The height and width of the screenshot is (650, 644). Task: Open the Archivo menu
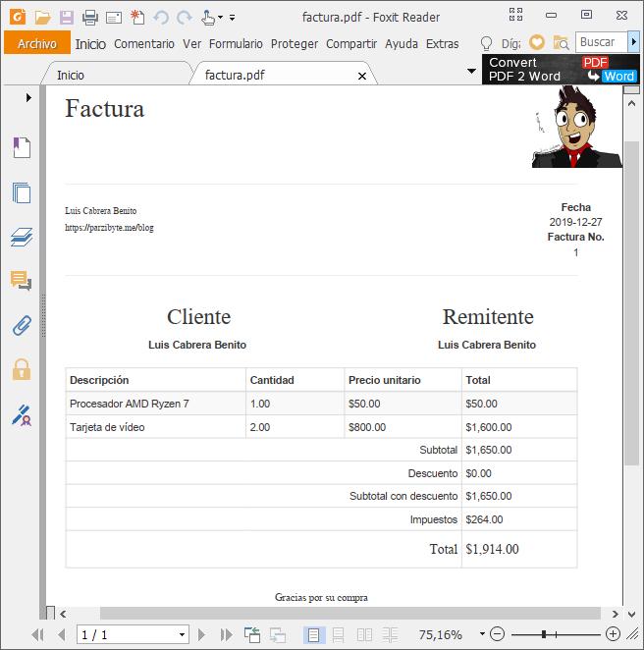[x=37, y=43]
